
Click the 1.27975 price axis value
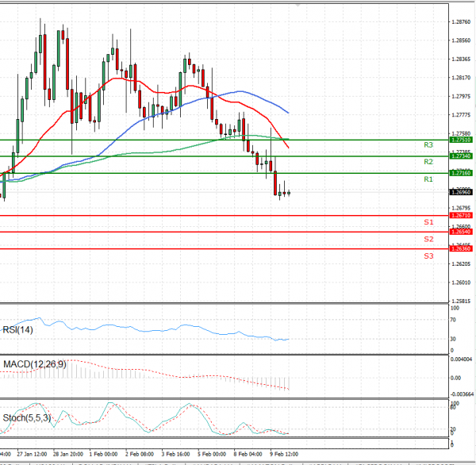pos(461,97)
